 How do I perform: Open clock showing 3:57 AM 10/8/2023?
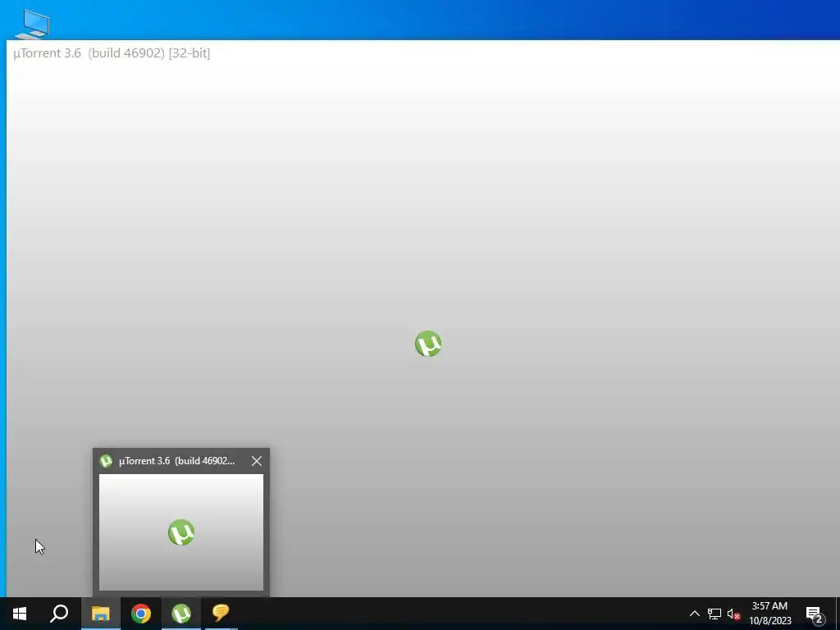click(x=769, y=614)
